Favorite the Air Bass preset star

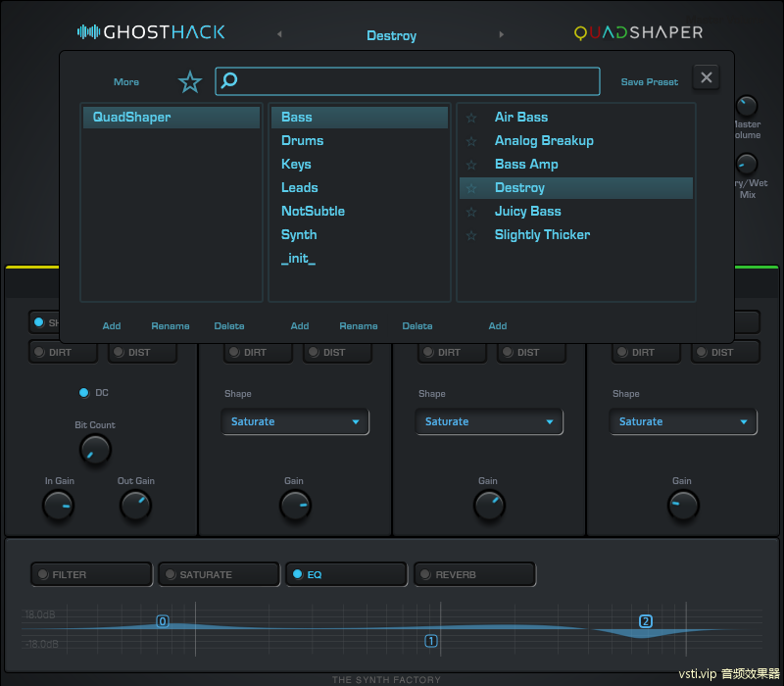pyautogui.click(x=471, y=118)
